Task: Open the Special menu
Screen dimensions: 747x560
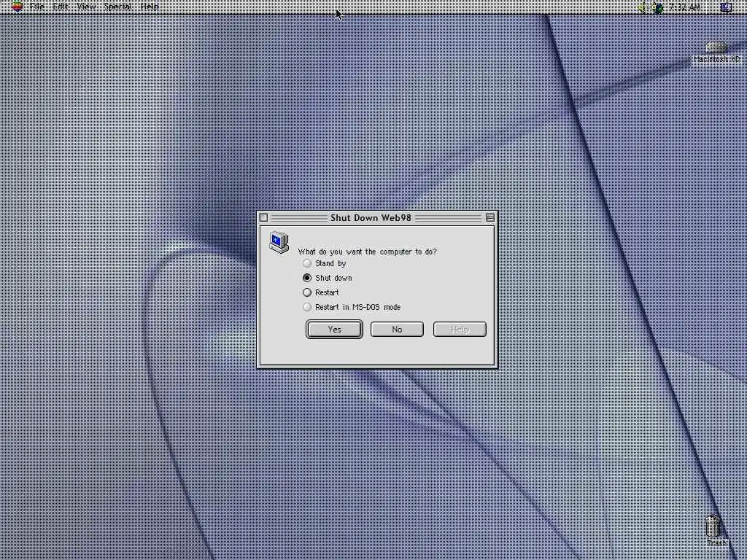Action: pos(118,7)
